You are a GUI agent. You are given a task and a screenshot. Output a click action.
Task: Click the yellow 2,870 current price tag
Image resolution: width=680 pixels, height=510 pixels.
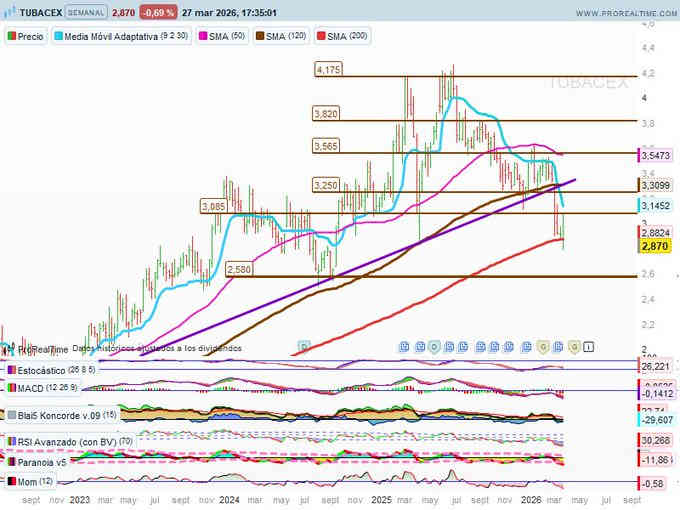click(x=655, y=246)
